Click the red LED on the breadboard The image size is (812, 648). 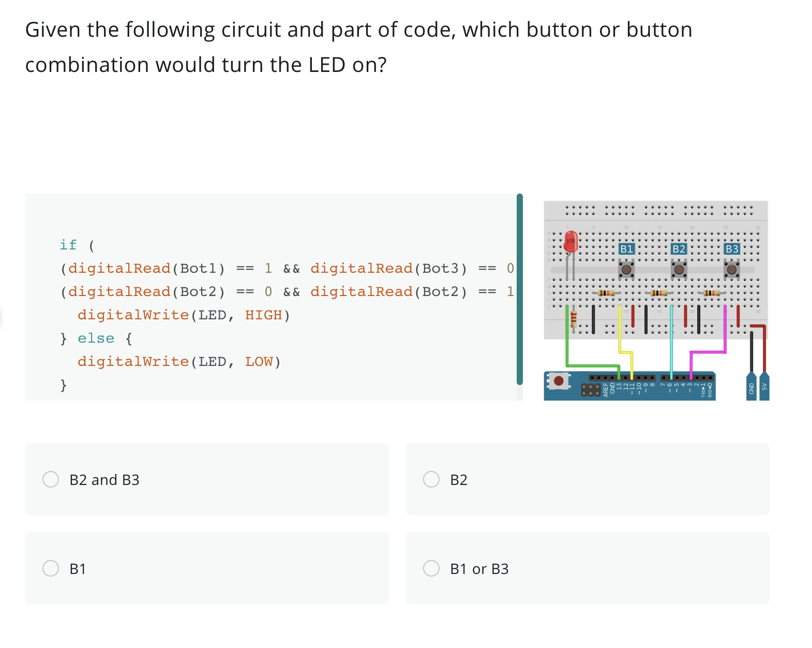pyautogui.click(x=570, y=242)
